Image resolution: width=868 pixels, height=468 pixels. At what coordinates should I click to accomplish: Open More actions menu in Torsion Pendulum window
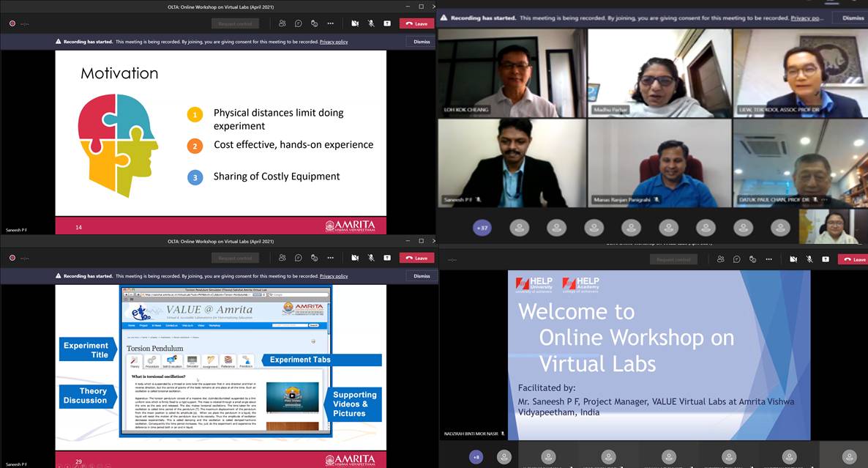pos(331,258)
